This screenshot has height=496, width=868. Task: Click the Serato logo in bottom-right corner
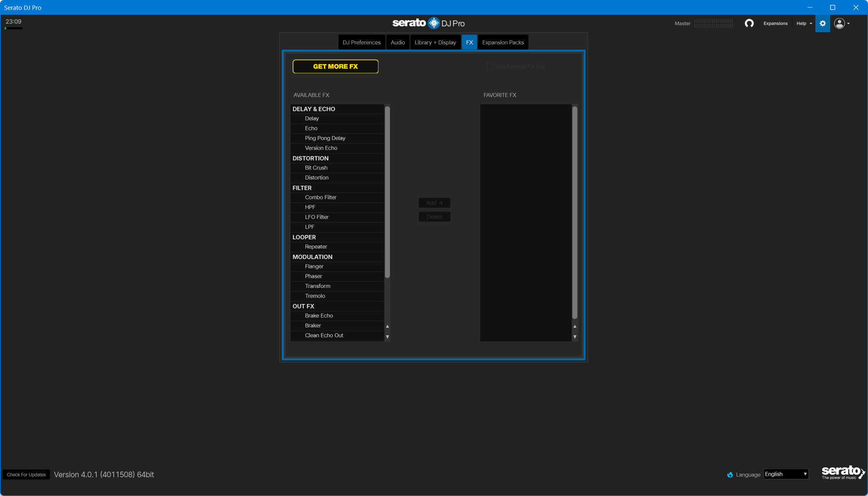coord(843,472)
